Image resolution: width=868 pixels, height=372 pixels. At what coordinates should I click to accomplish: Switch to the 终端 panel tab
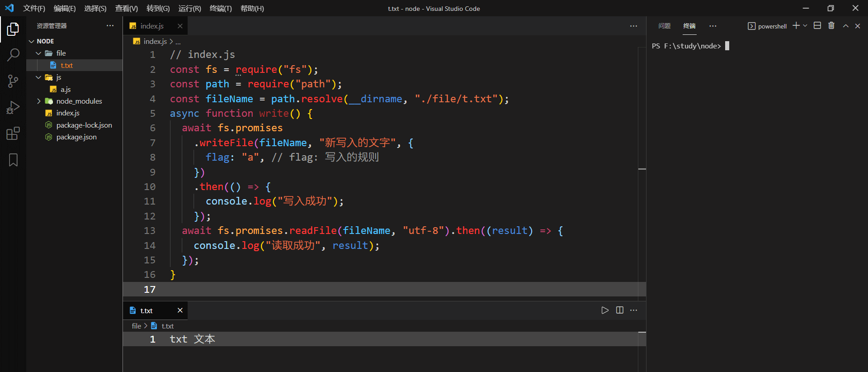tap(689, 26)
